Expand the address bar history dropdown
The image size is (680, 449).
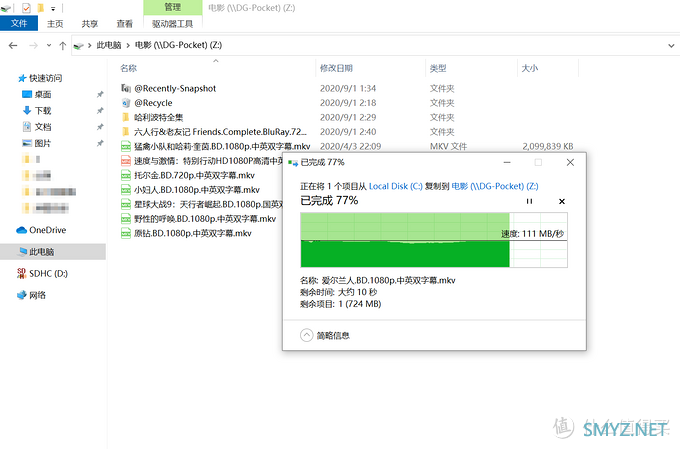[x=671, y=45]
